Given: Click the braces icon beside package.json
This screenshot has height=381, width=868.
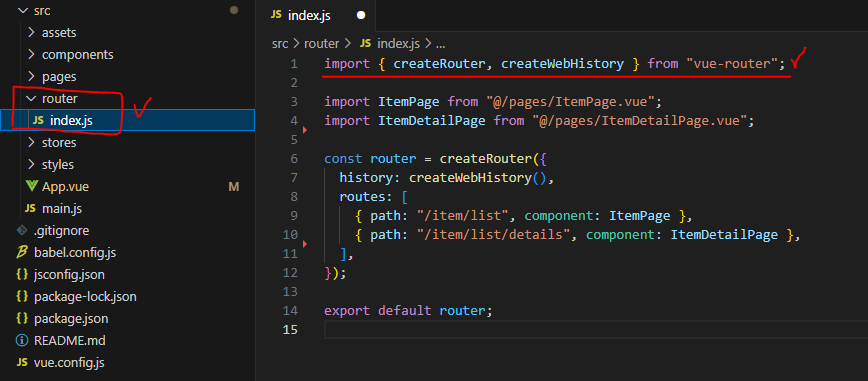Looking at the screenshot, I should [22, 319].
